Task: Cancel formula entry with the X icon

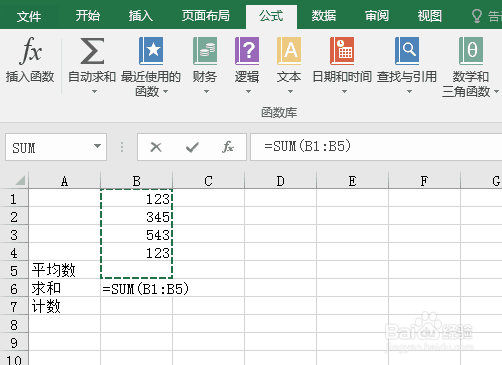Action: (156, 147)
